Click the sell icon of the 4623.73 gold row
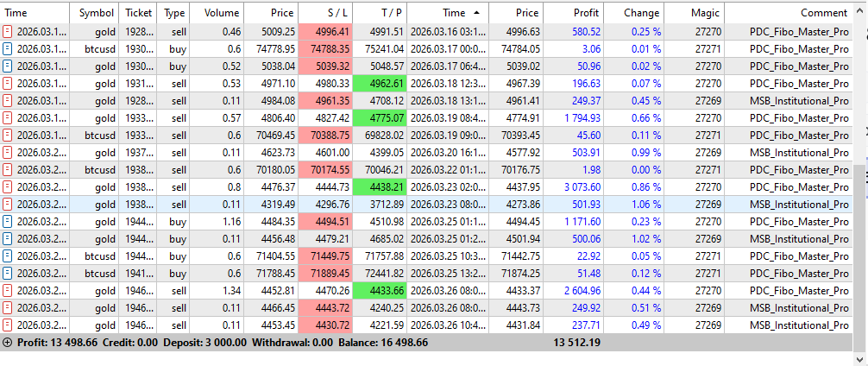The width and height of the screenshot is (868, 366). (x=8, y=153)
